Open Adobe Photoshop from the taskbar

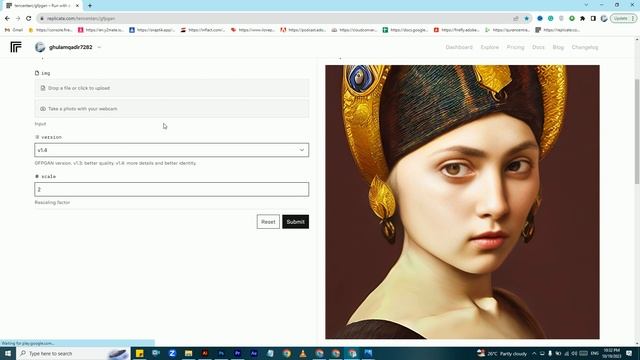click(221, 353)
